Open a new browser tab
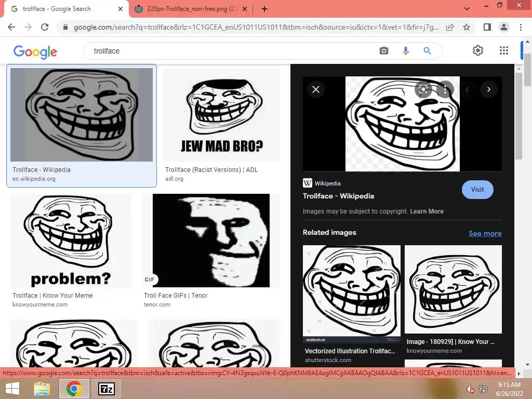The image size is (532, 399). [x=264, y=9]
